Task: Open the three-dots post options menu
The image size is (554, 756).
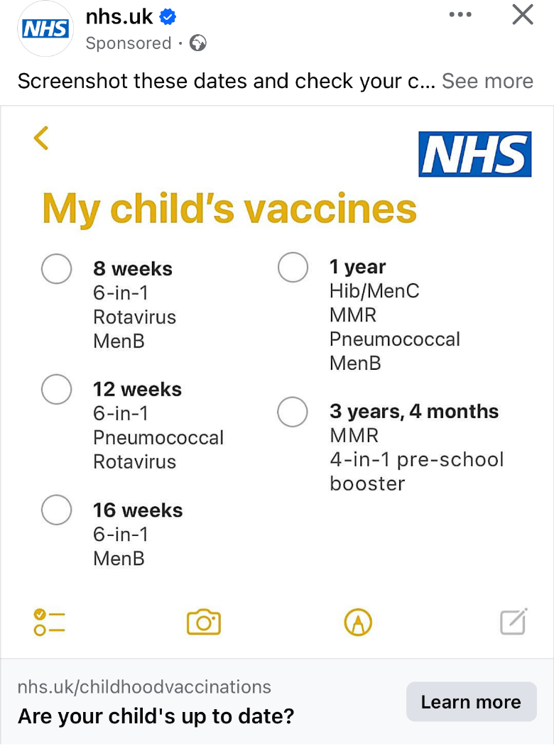Action: [460, 14]
